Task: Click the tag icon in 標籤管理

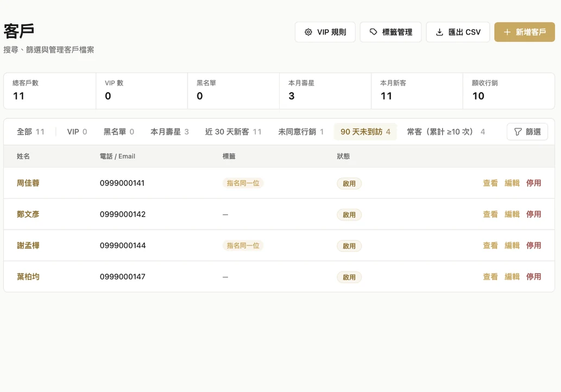Action: click(373, 32)
